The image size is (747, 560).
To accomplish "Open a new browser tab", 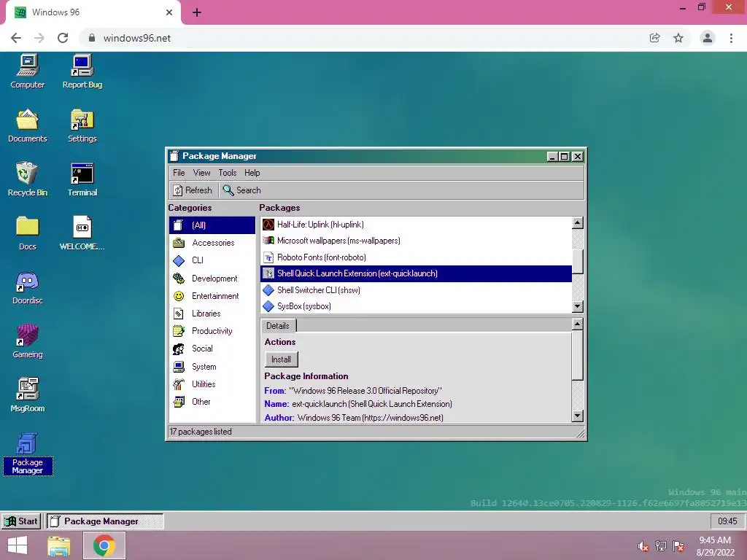I will [x=197, y=12].
